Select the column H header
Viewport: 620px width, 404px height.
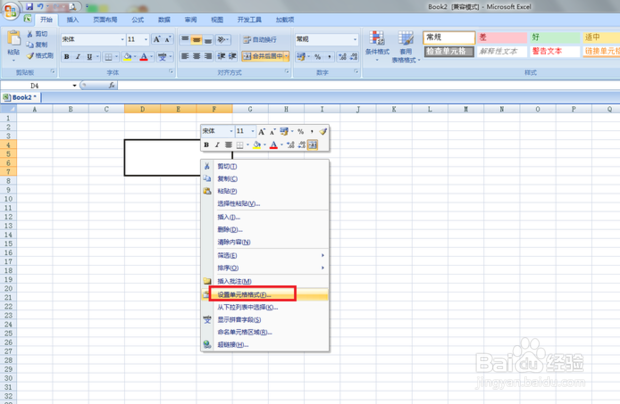pyautogui.click(x=286, y=109)
